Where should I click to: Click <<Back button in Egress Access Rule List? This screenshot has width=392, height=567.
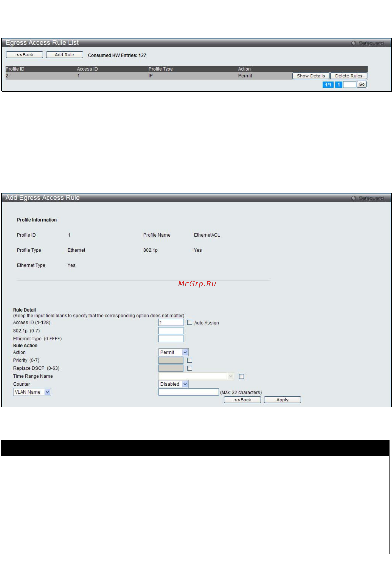[24, 55]
